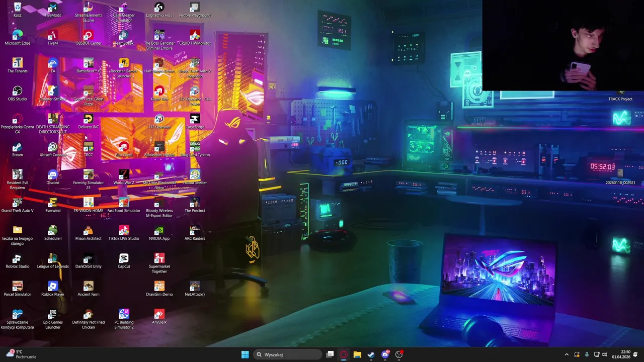Select TRACK Project desktop item
Viewport: 644px width, 362px height.
click(620, 96)
